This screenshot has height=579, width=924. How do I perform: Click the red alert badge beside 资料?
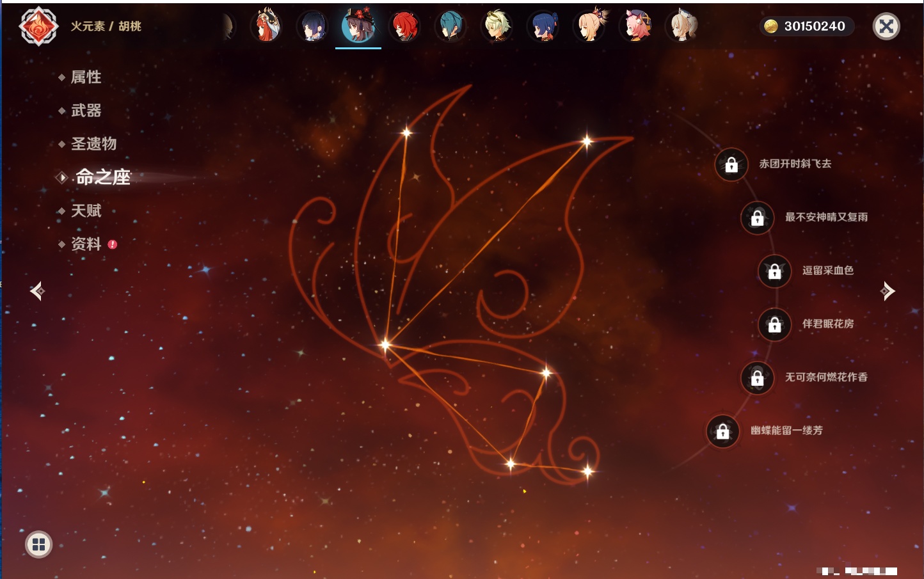pos(113,244)
